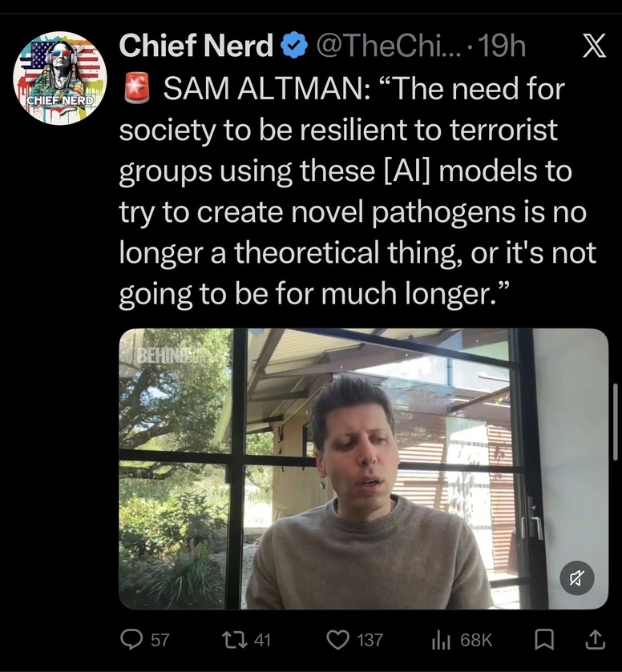Click the 41 reposts count
Screen dimensions: 622x672
click(263, 640)
